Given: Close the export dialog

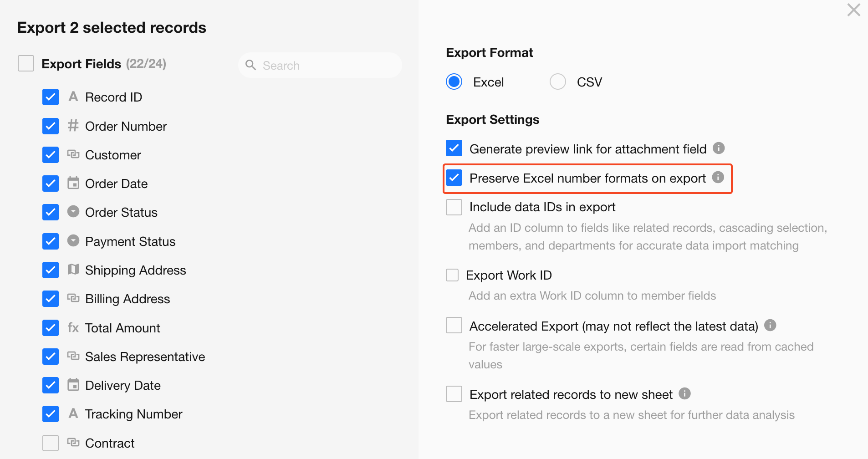Looking at the screenshot, I should 853,10.
